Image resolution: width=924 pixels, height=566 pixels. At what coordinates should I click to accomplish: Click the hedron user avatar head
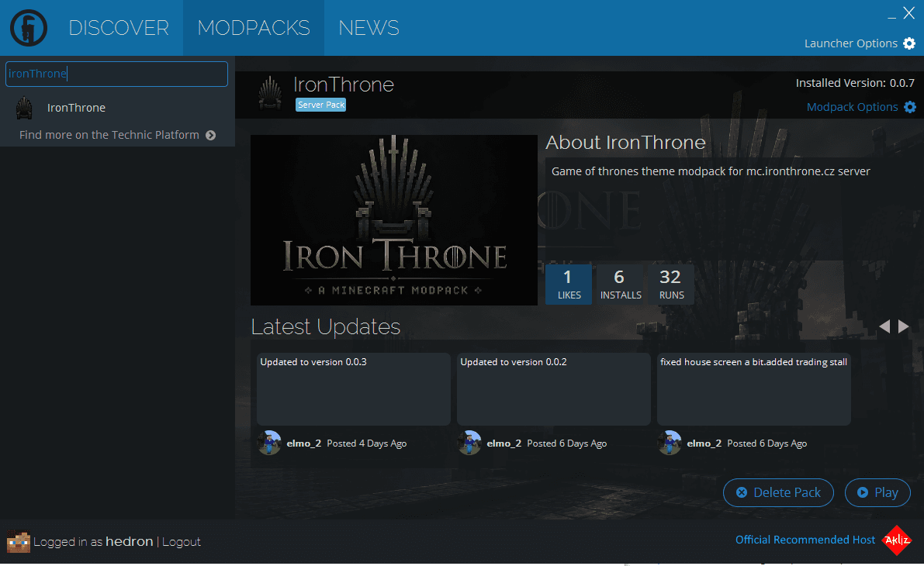19,542
